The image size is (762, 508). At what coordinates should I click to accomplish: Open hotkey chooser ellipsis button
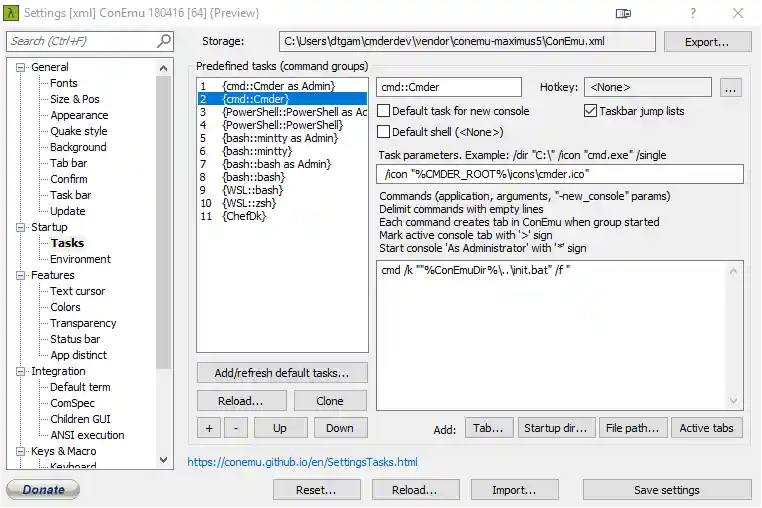click(730, 88)
